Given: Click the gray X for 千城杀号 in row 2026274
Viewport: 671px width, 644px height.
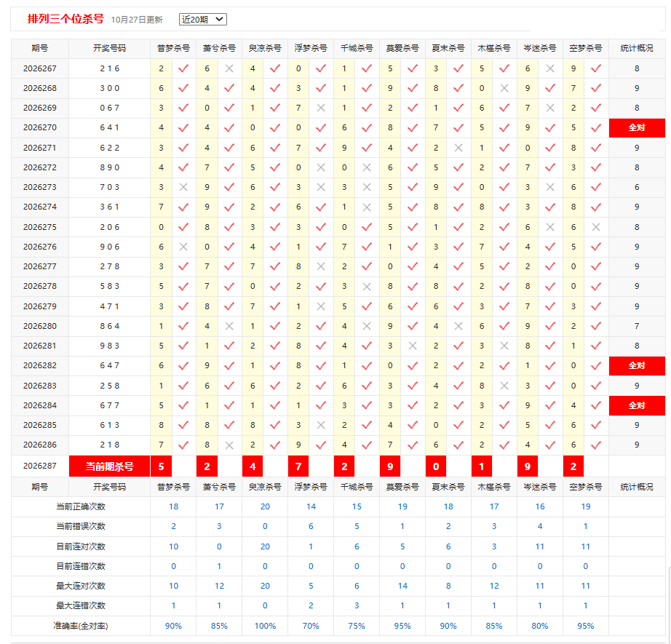Looking at the screenshot, I should point(367,207).
